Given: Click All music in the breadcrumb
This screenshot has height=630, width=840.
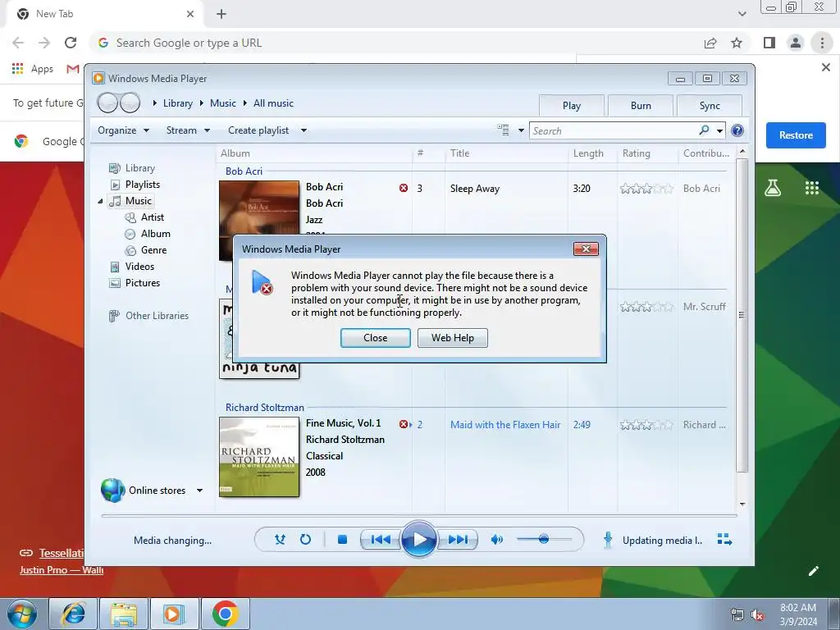Looking at the screenshot, I should click(x=273, y=103).
